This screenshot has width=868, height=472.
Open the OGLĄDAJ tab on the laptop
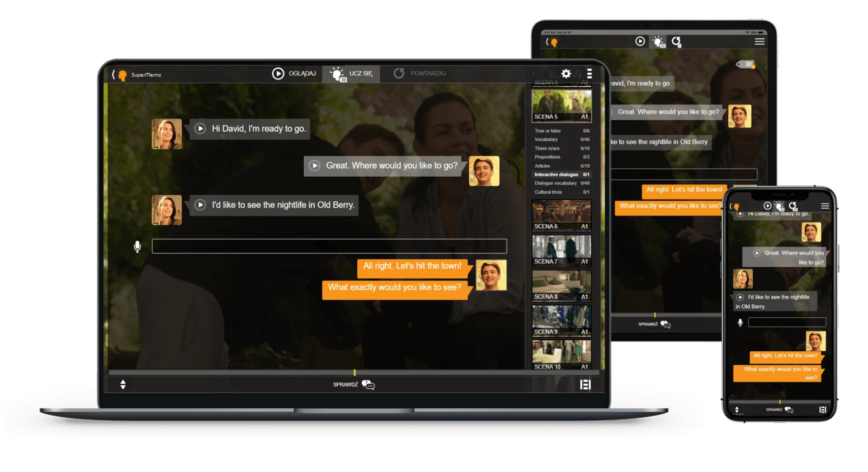point(294,73)
